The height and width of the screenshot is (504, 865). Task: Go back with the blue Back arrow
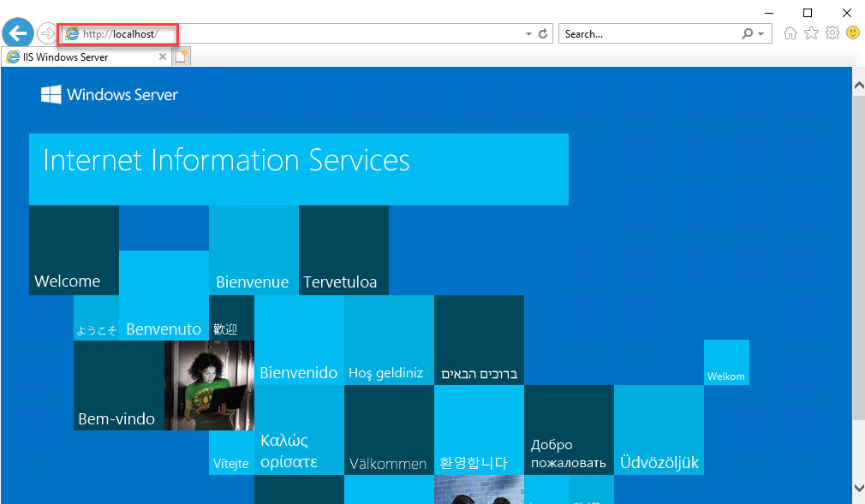[18, 33]
